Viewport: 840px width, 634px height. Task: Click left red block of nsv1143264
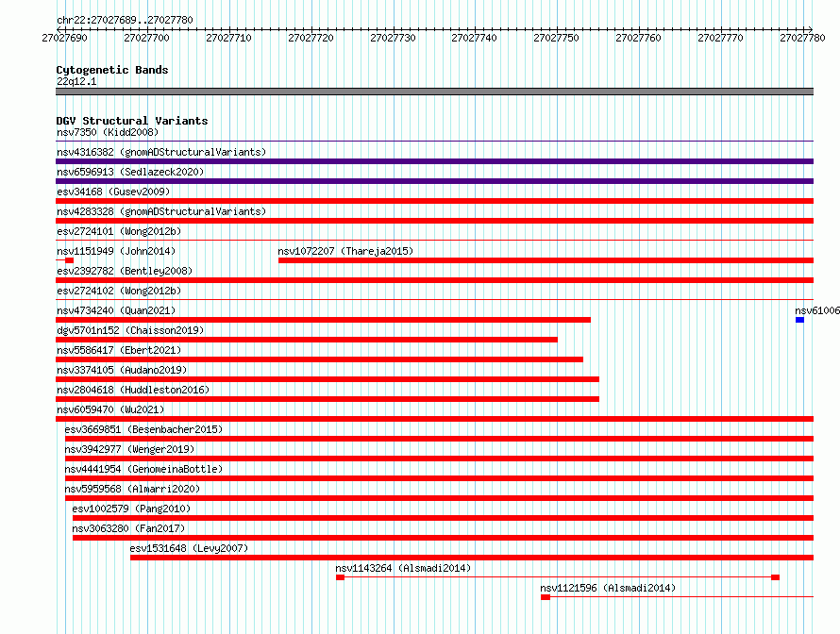tap(340, 577)
